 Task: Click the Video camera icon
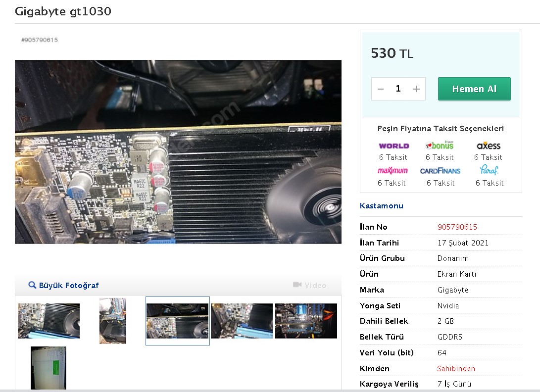pos(297,285)
